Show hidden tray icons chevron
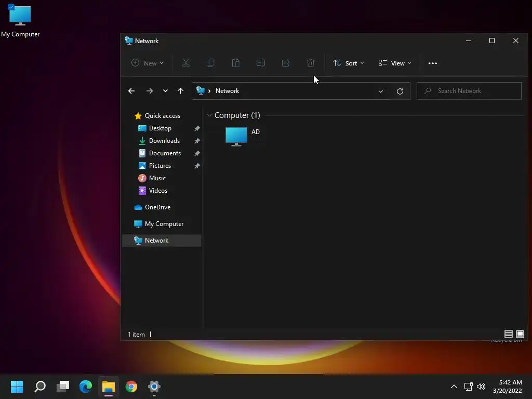 point(454,387)
